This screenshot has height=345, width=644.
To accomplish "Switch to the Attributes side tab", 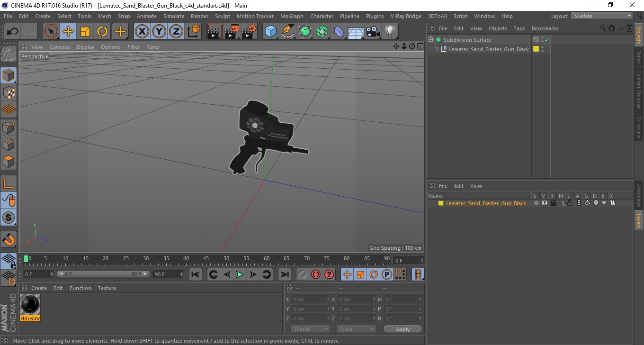I will [x=639, y=195].
